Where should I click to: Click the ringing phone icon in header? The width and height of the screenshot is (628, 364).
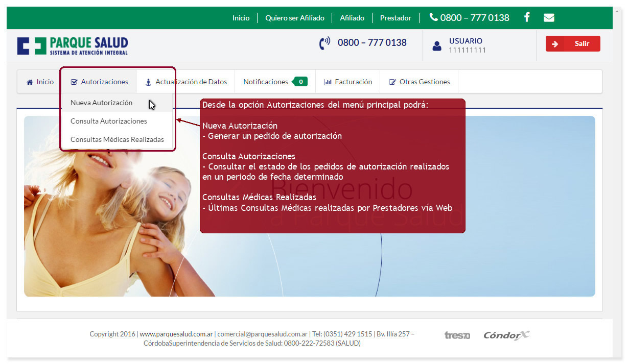325,43
